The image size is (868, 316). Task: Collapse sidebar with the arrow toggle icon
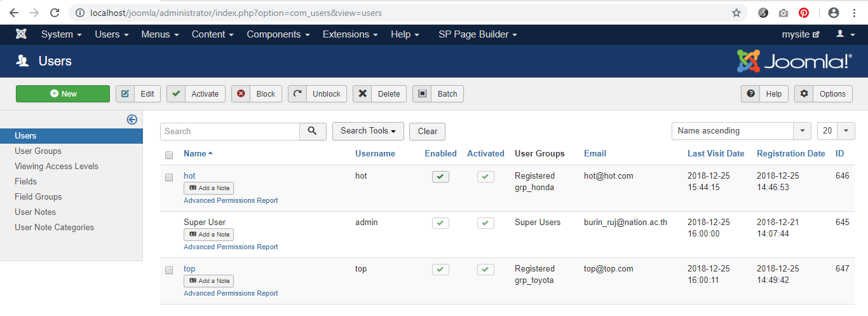click(132, 120)
